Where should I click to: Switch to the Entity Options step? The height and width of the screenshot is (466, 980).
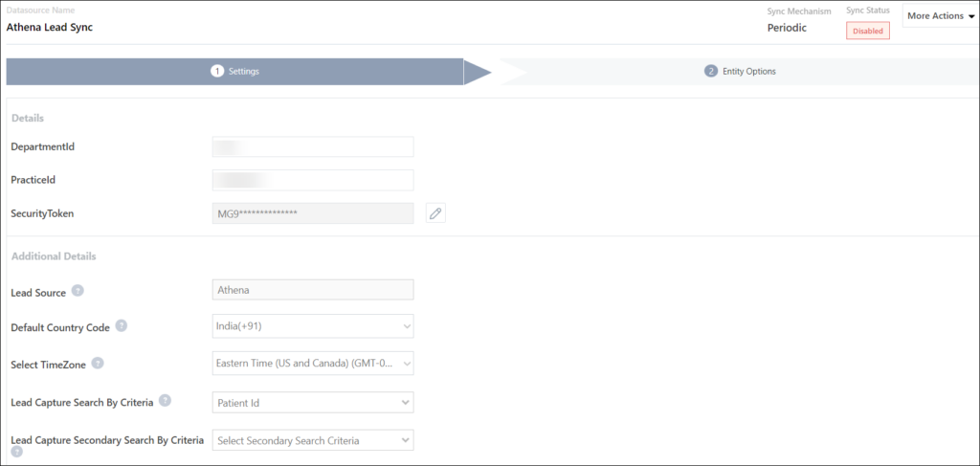point(747,72)
